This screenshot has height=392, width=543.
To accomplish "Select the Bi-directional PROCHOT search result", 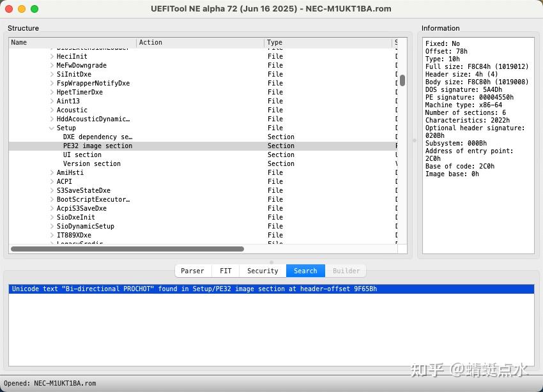I will pos(192,289).
